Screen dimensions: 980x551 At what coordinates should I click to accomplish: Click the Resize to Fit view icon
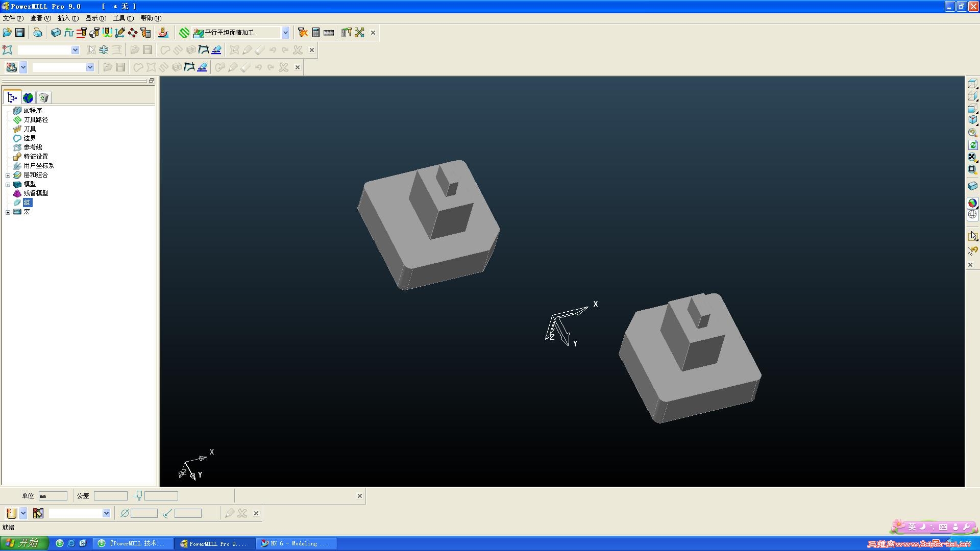point(972,157)
